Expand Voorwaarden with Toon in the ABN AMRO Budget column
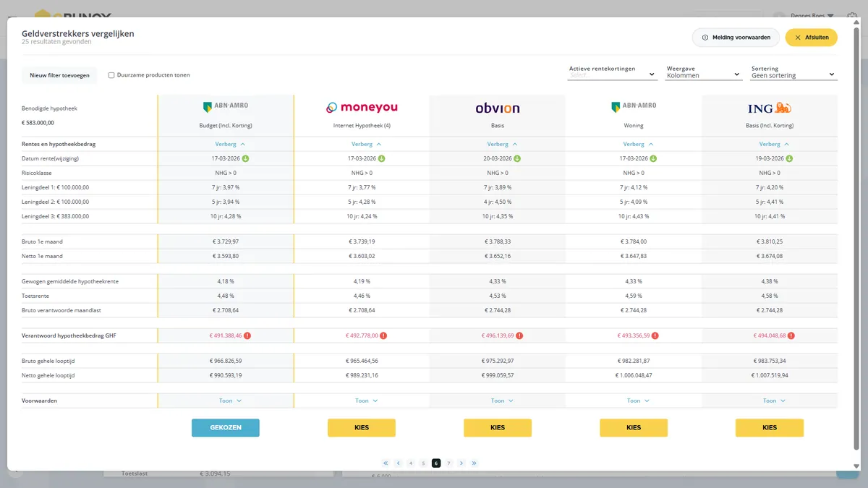868x488 pixels. pyautogui.click(x=230, y=401)
